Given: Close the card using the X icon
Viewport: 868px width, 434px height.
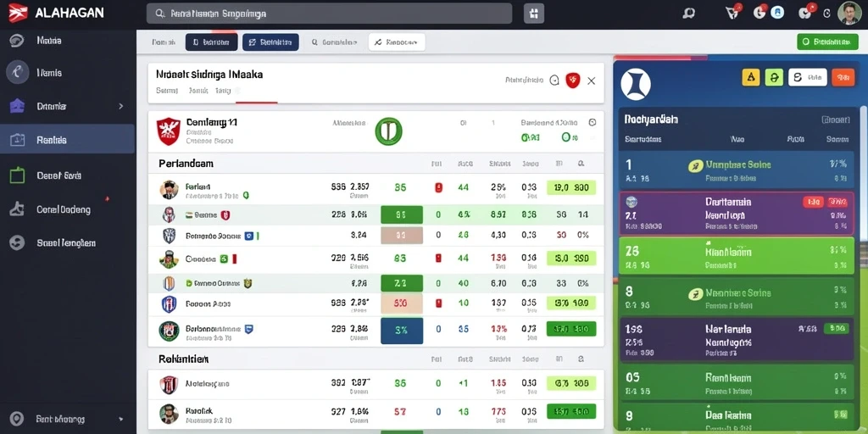Looking at the screenshot, I should pos(591,81).
